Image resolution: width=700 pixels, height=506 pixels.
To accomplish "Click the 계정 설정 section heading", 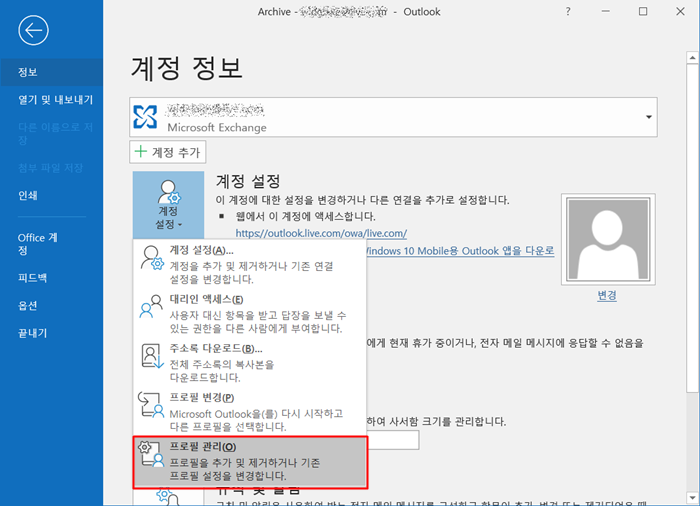I will (x=248, y=181).
